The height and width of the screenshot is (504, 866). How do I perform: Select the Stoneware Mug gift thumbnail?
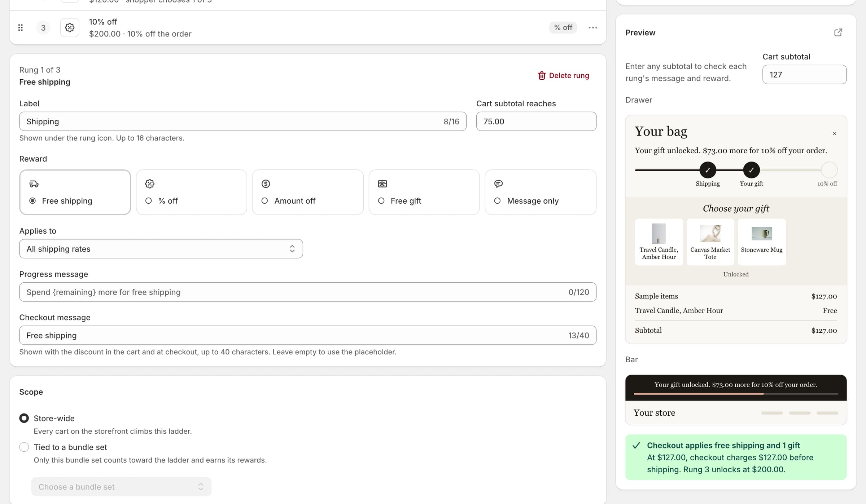click(x=761, y=242)
